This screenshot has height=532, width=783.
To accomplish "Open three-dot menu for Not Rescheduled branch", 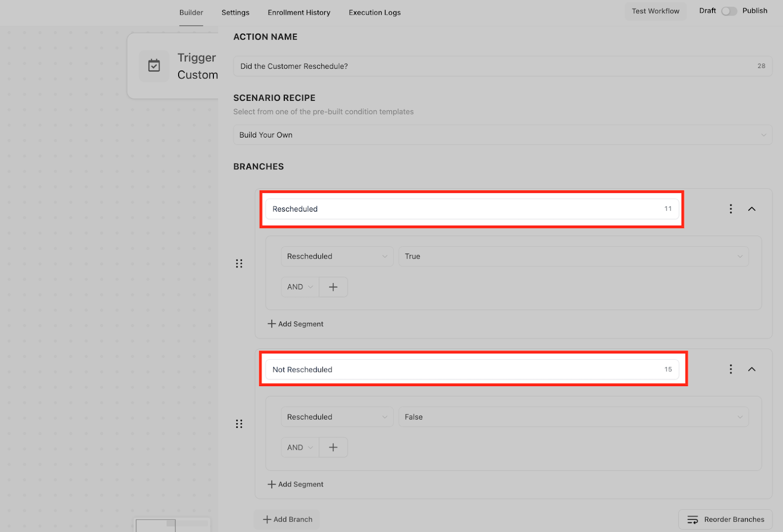I will tap(731, 369).
